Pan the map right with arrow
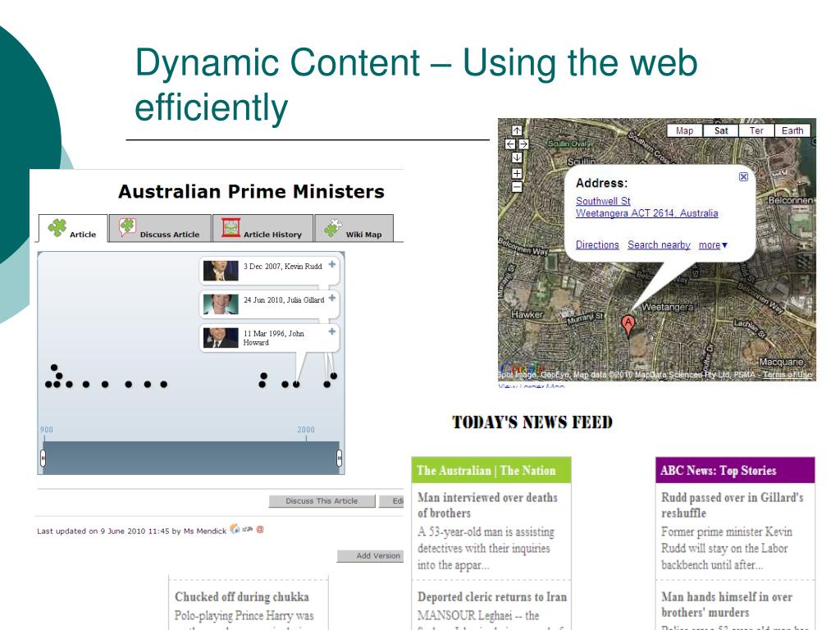This screenshot has height=630, width=840. tap(523, 144)
